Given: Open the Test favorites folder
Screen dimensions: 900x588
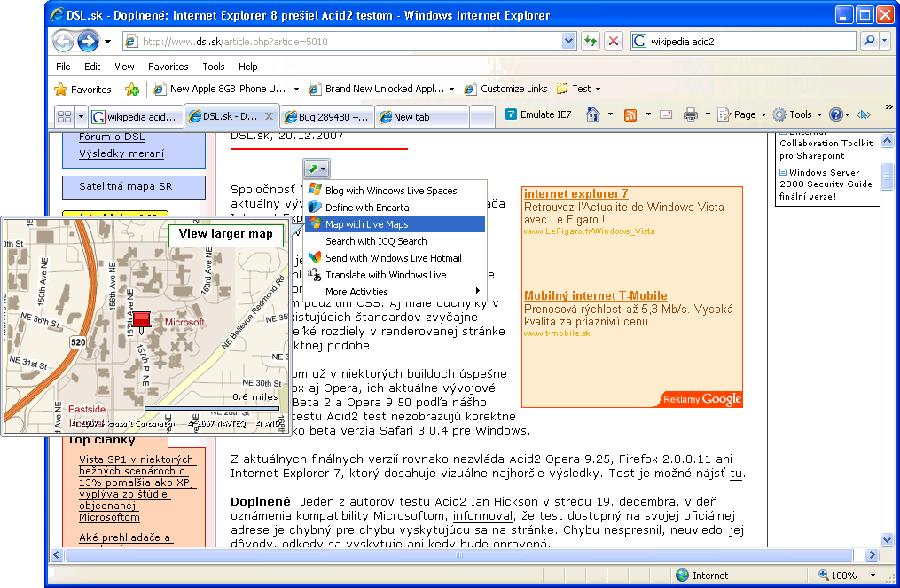Looking at the screenshot, I should click(578, 89).
